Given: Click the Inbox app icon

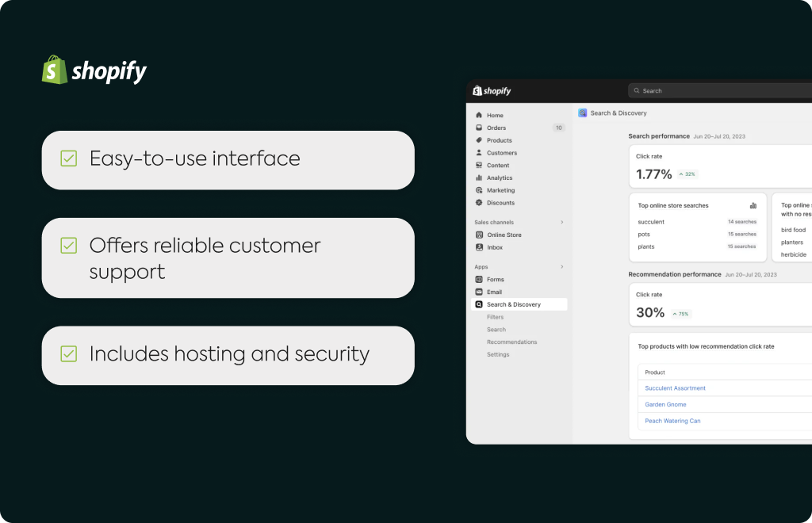Looking at the screenshot, I should tap(479, 247).
